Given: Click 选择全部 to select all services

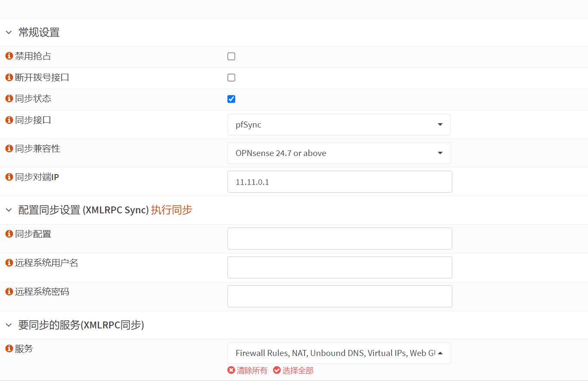Looking at the screenshot, I should (x=293, y=371).
